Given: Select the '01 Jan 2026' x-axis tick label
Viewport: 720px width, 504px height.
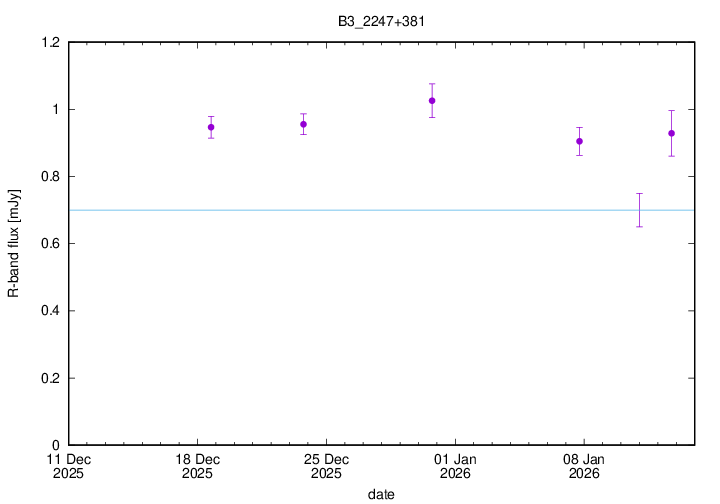Looking at the screenshot, I should (x=456, y=466).
